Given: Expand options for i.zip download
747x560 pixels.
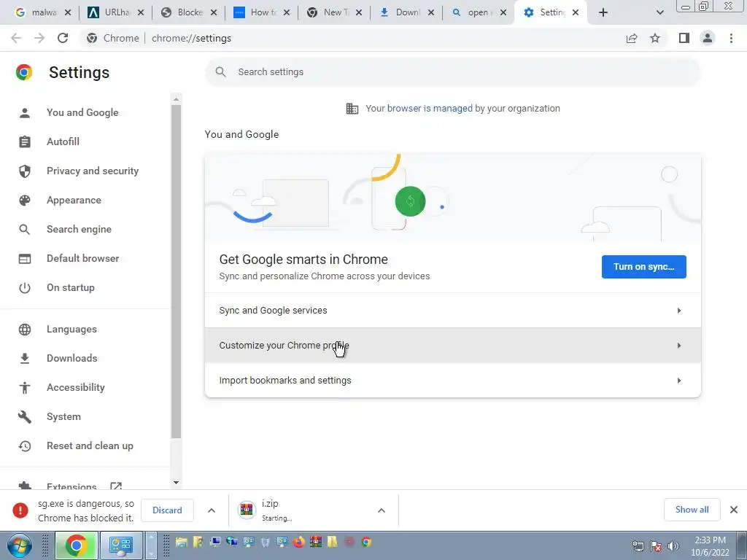Looking at the screenshot, I should point(382,510).
